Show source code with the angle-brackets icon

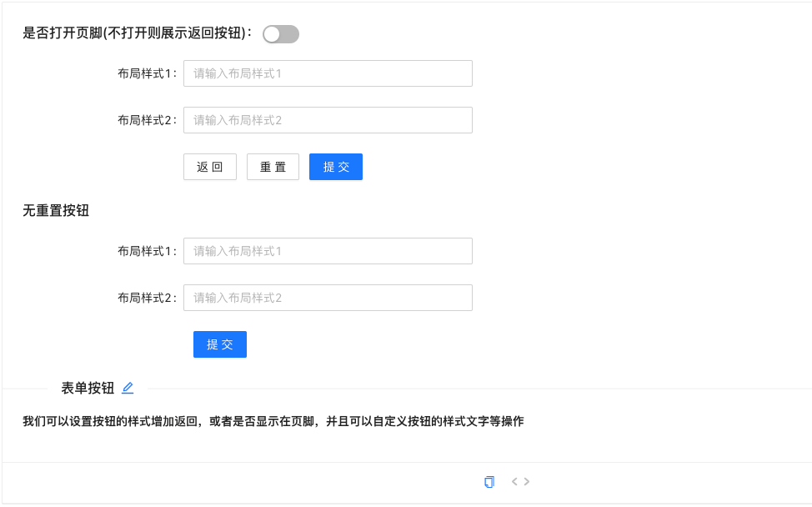[x=520, y=482]
